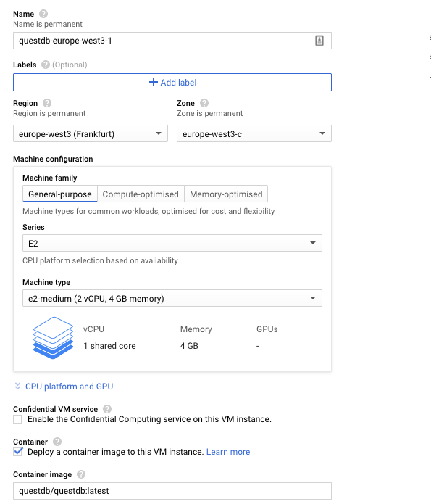Viewport: 431px width, 504px height.
Task: Click the GPUs column label
Action: (267, 329)
